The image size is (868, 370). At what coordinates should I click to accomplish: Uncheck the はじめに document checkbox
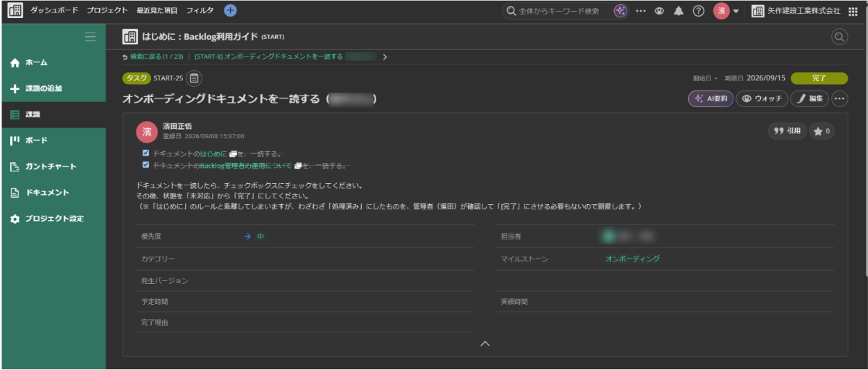click(146, 154)
